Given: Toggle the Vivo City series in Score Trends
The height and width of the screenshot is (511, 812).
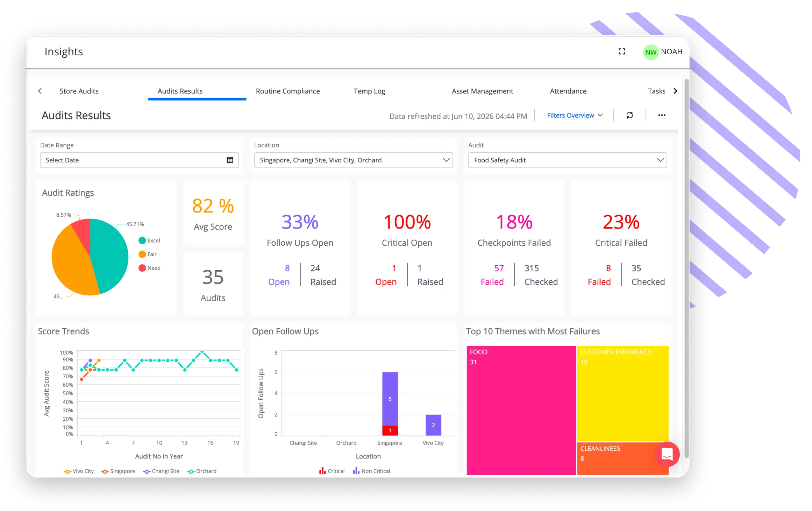Looking at the screenshot, I should pos(79,471).
